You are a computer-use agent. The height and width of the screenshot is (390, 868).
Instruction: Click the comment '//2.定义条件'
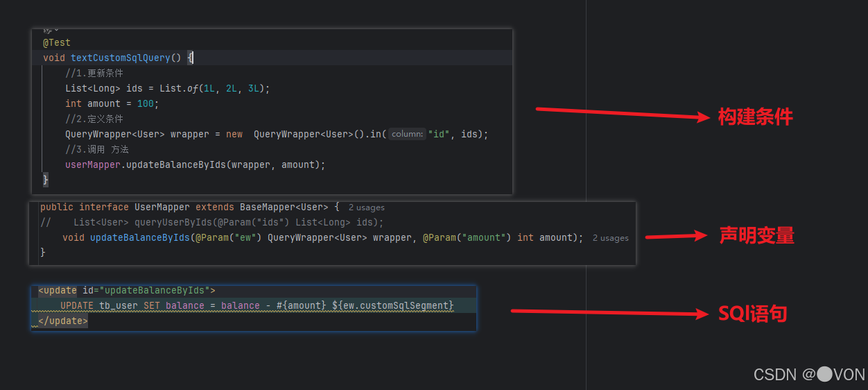pos(94,119)
